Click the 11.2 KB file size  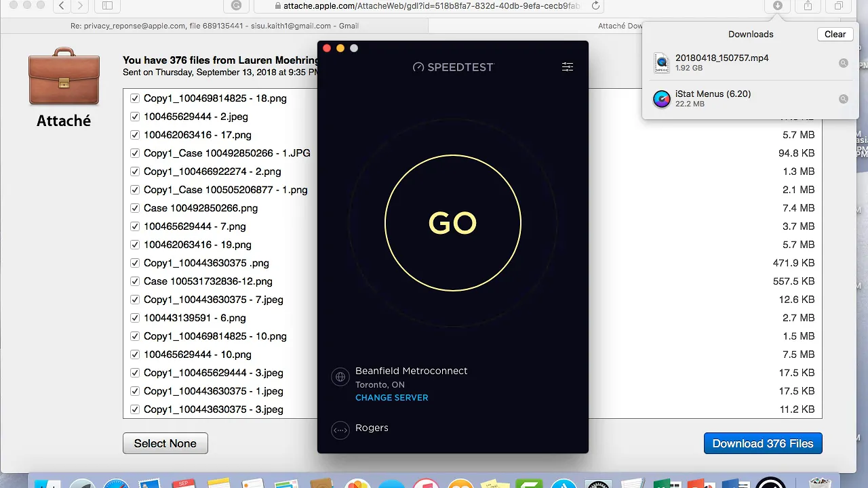[x=797, y=409]
